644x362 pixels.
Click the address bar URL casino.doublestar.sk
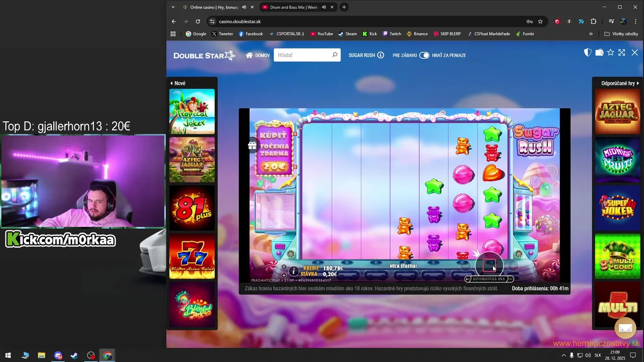click(239, 22)
